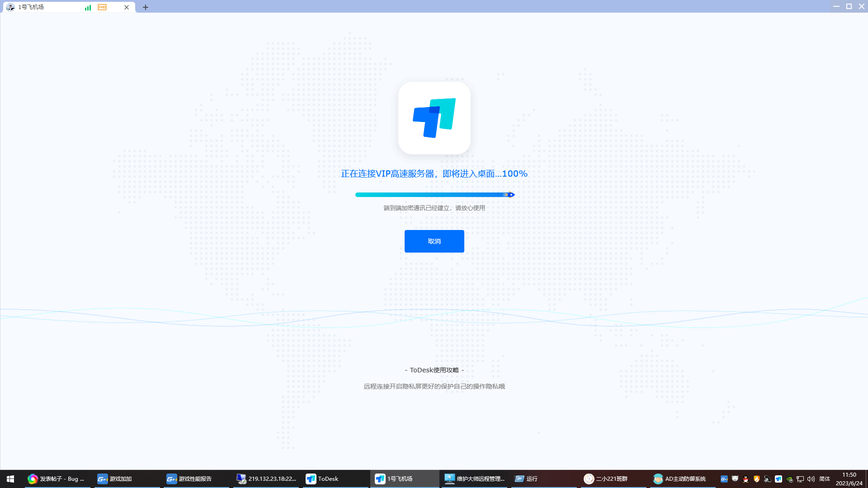Open network status tray icon
Image resolution: width=868 pixels, height=488 pixels.
click(x=800, y=479)
